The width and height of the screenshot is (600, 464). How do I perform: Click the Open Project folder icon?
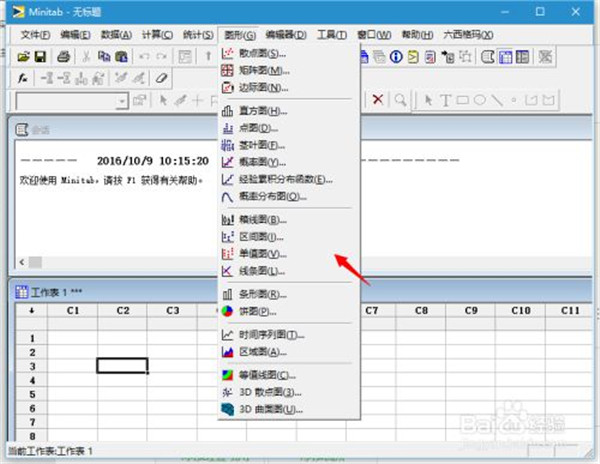pyautogui.click(x=23, y=57)
